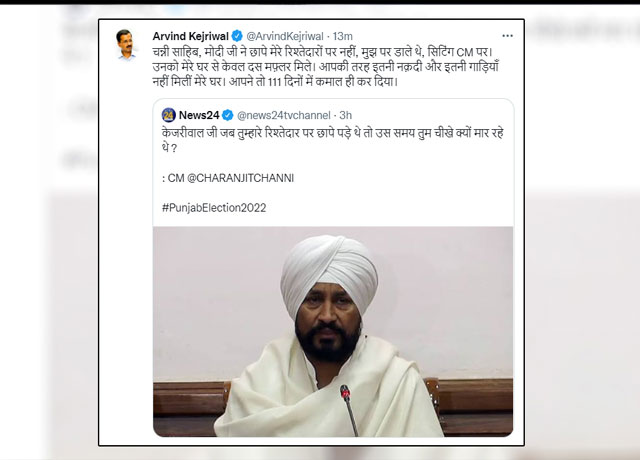Image resolution: width=640 pixels, height=460 pixels.
Task: Click the 3h timestamp on quoted tweet
Action: [x=346, y=116]
